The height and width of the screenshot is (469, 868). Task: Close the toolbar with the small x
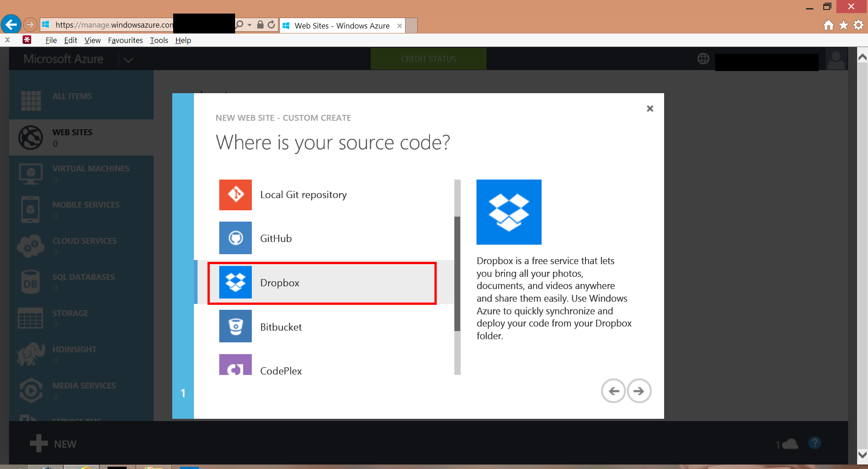7,40
